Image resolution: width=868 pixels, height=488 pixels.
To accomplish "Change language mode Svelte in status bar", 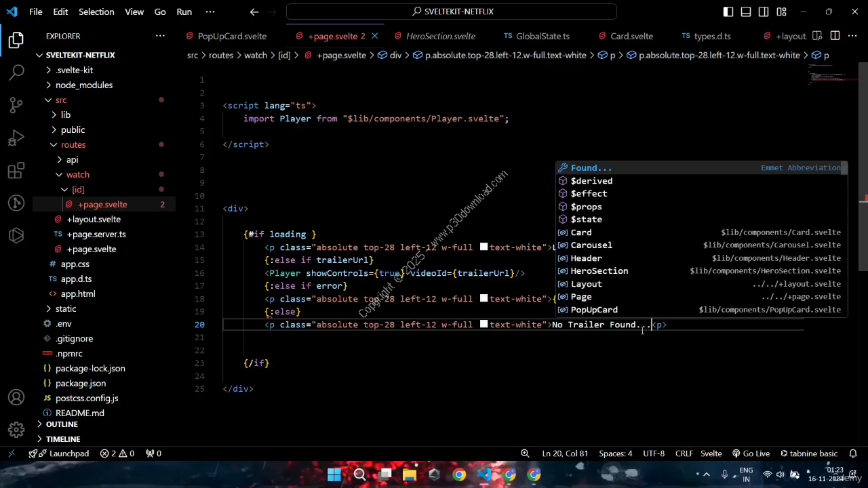I will point(711,453).
